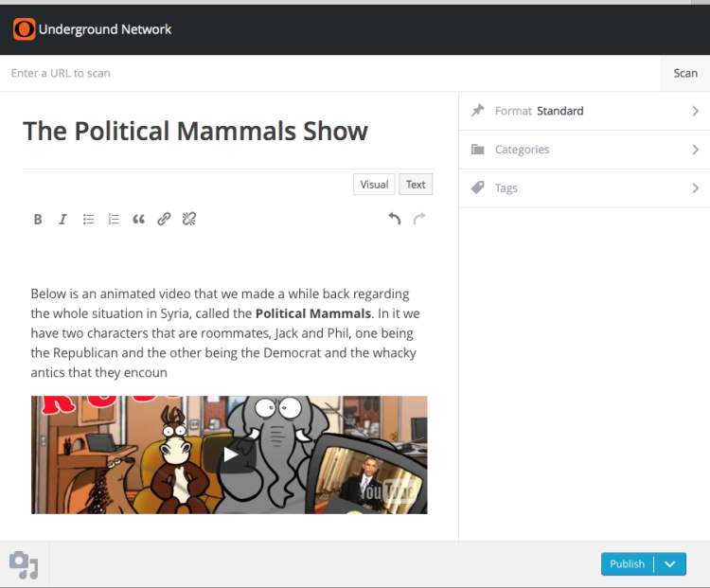Toggle bold formatting
The image size is (710, 588).
pos(38,220)
